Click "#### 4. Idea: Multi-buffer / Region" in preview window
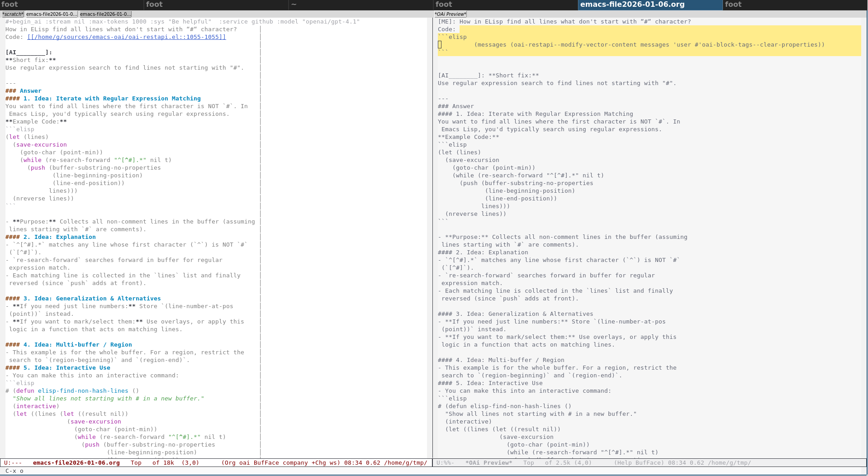This screenshot has width=868, height=476. 501,360
